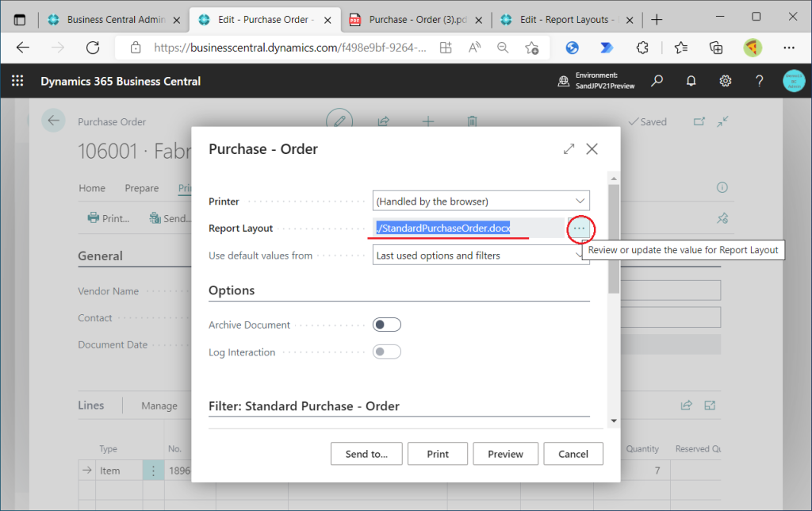Screen dimensions: 812x511
Task: Open the Business Central search magnifier
Action: point(657,81)
